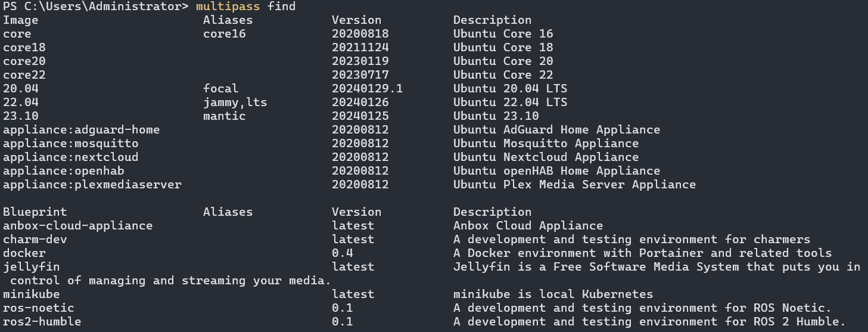
Task: Click 'docker' blueprint name
Action: pyautogui.click(x=24, y=253)
